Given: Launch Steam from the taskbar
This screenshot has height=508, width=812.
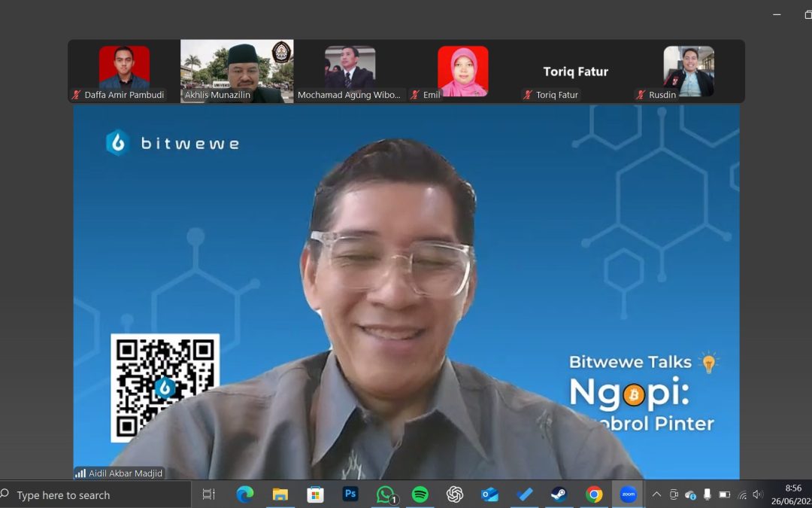Looking at the screenshot, I should click(x=559, y=494).
